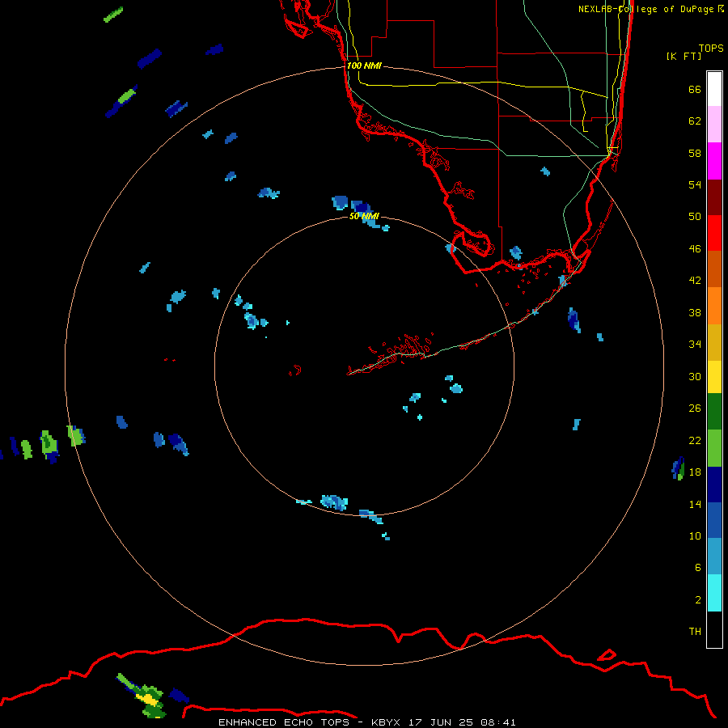This screenshot has width=728, height=728.
Task: Click the 6 legend value
Action: [698, 567]
